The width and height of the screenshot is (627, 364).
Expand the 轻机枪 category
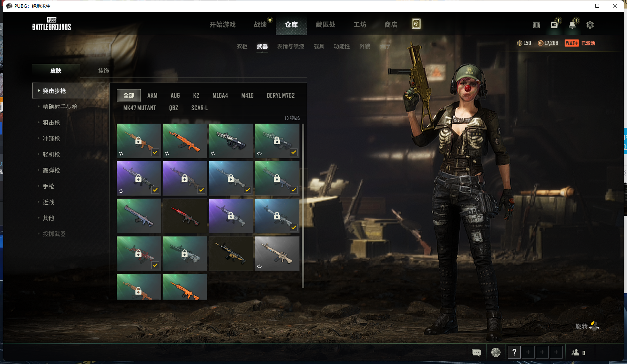pos(51,154)
